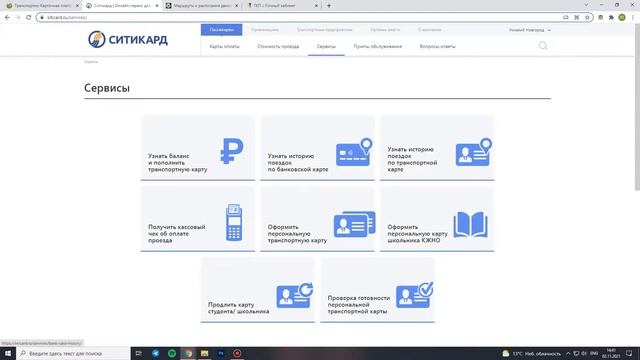This screenshot has width=640, height=360.
Task: Open the Chrome profile avatar
Action: pos(622,17)
